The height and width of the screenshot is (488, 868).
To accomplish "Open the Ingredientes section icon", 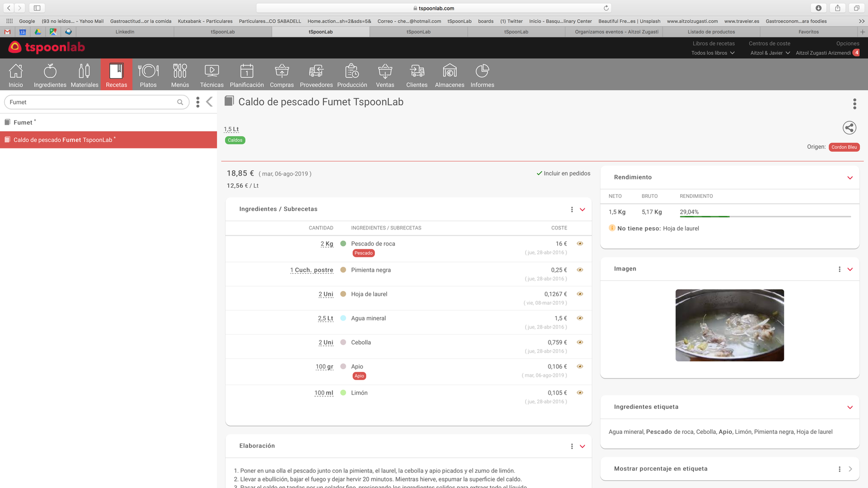I will (50, 71).
